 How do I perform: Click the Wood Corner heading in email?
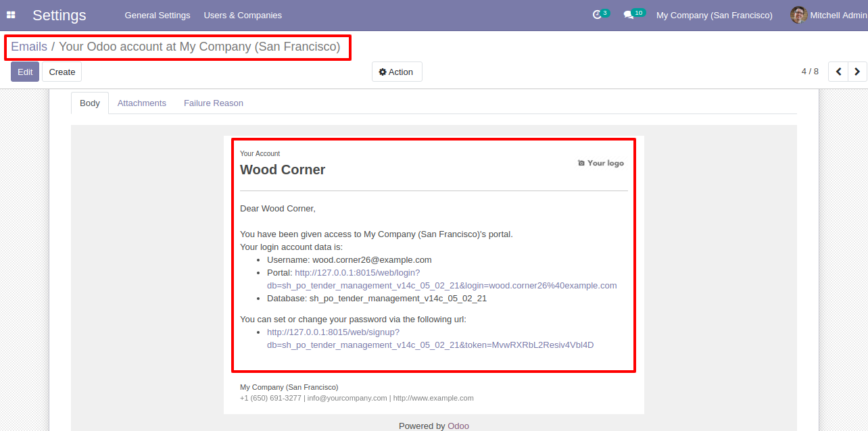tap(283, 170)
